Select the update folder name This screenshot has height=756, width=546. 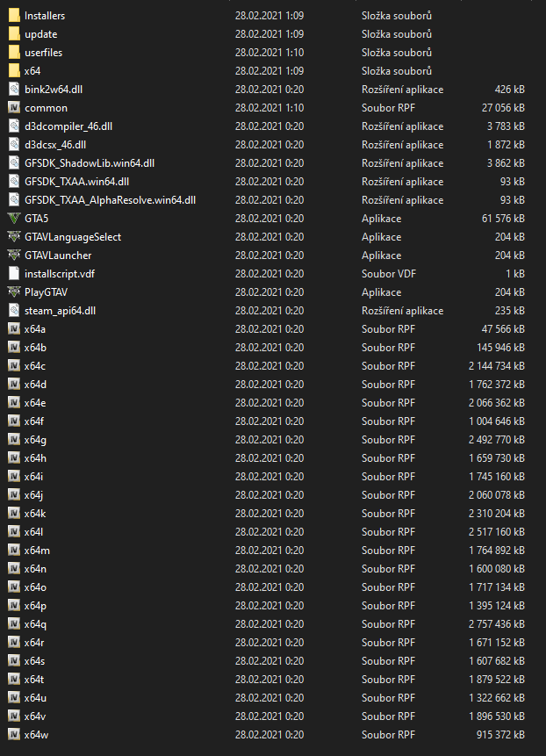pos(41,34)
